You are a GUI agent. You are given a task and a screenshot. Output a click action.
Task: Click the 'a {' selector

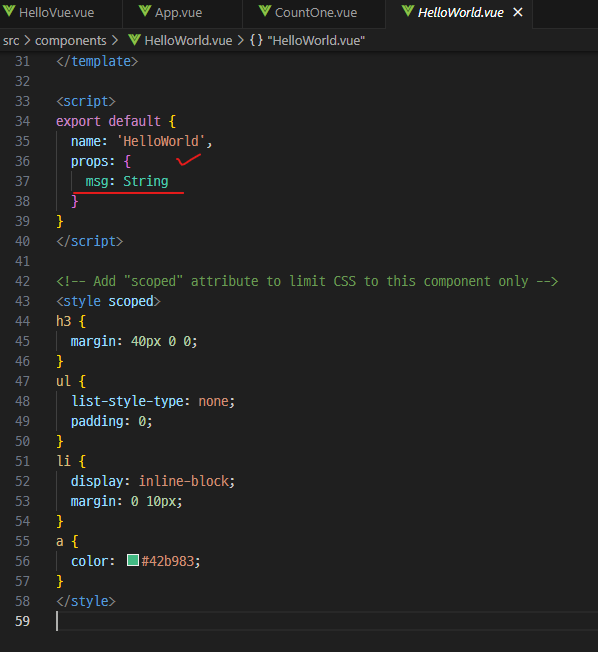[x=67, y=541]
